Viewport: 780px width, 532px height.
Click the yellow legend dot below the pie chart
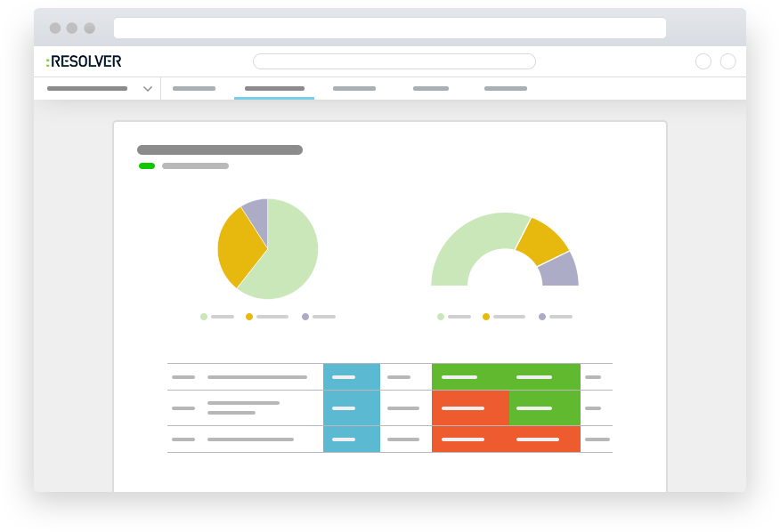coord(250,316)
